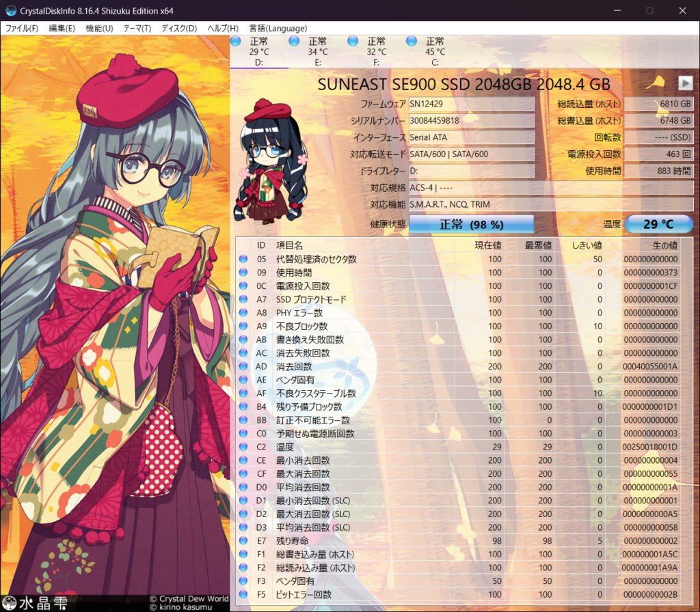Image resolution: width=700 pixels, height=612 pixels.
Task: Click the interface field Serial ATA
Action: click(472, 137)
